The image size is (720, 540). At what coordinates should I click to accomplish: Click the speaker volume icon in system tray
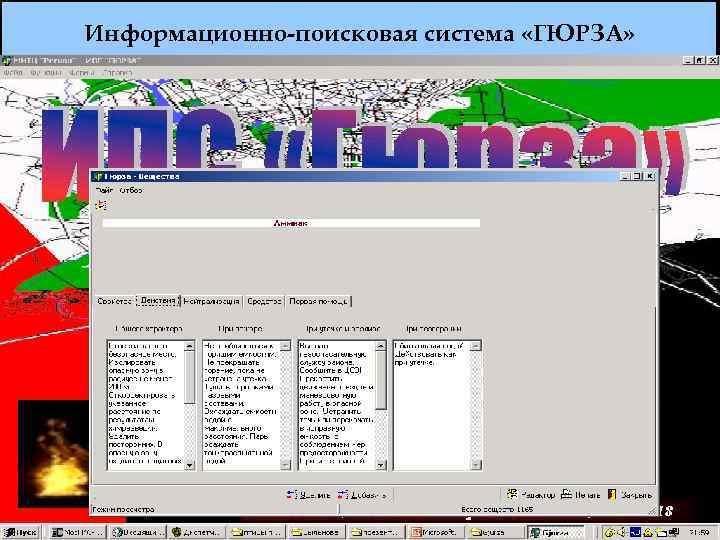(622, 533)
